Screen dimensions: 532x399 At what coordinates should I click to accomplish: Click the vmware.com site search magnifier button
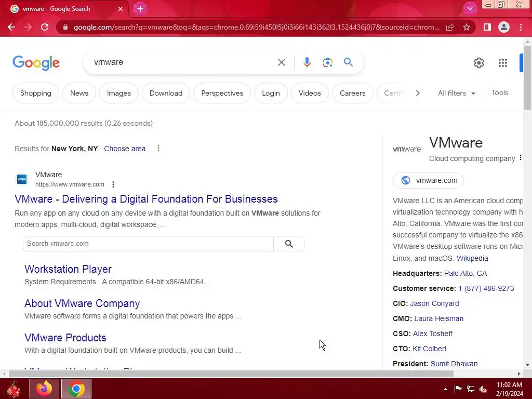[289, 244]
